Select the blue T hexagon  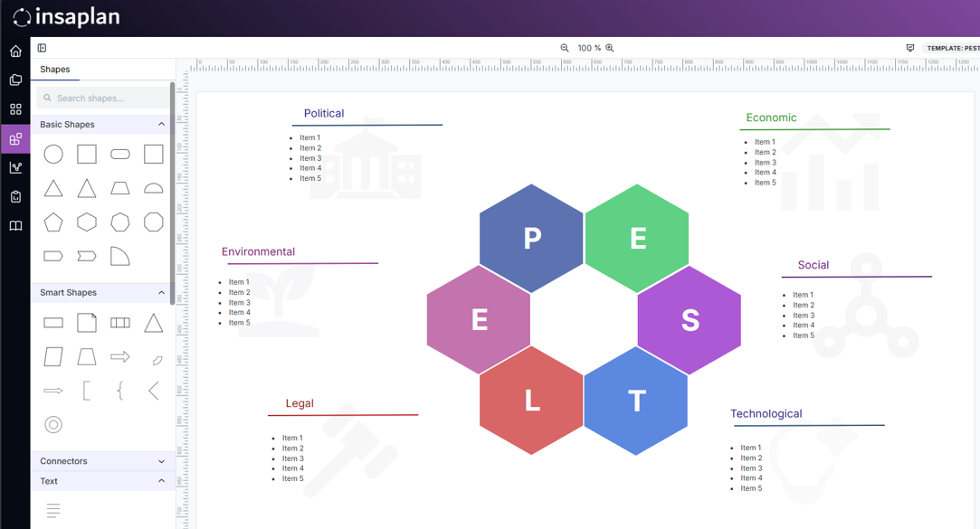pyautogui.click(x=636, y=401)
